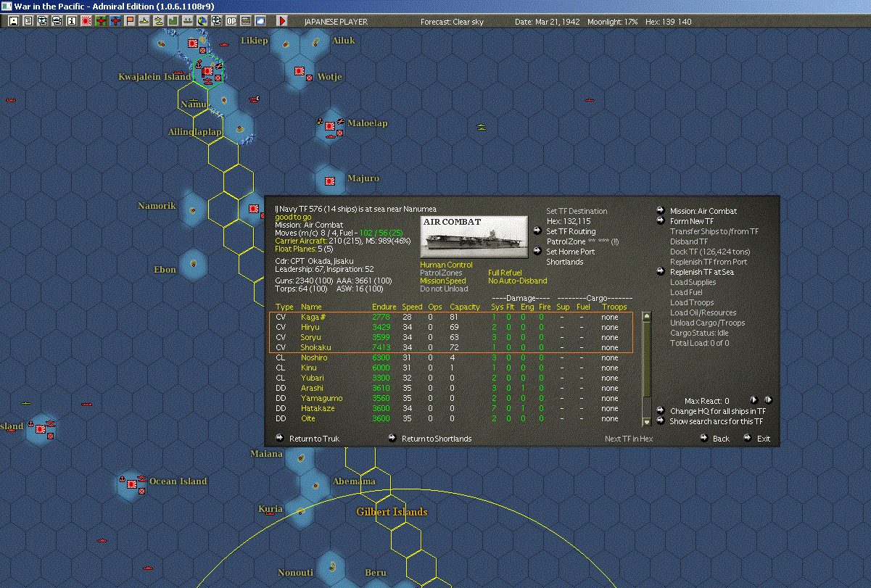Click Set TF Destination text
This screenshot has height=588, width=871.
tap(577, 211)
